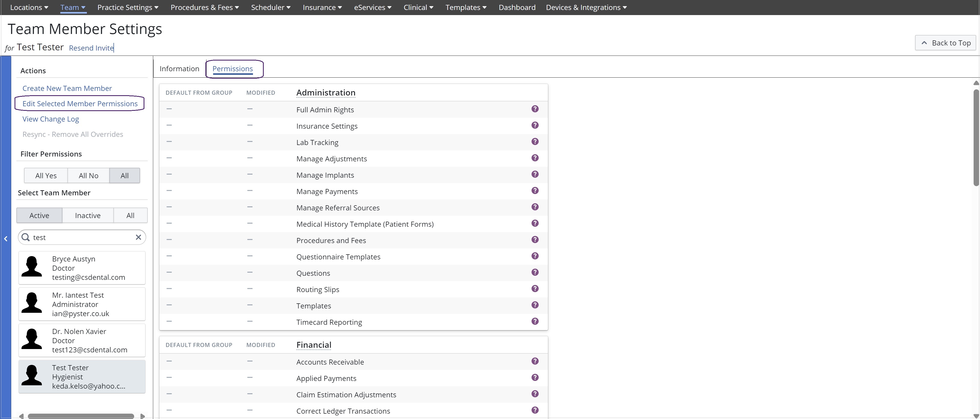Filter permissions by All No

[89, 176]
